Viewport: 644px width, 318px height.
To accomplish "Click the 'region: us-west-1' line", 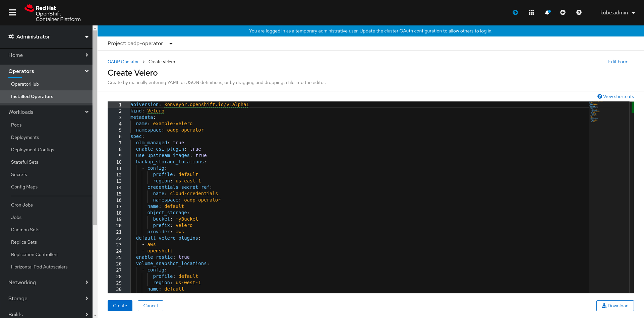I will click(177, 283).
